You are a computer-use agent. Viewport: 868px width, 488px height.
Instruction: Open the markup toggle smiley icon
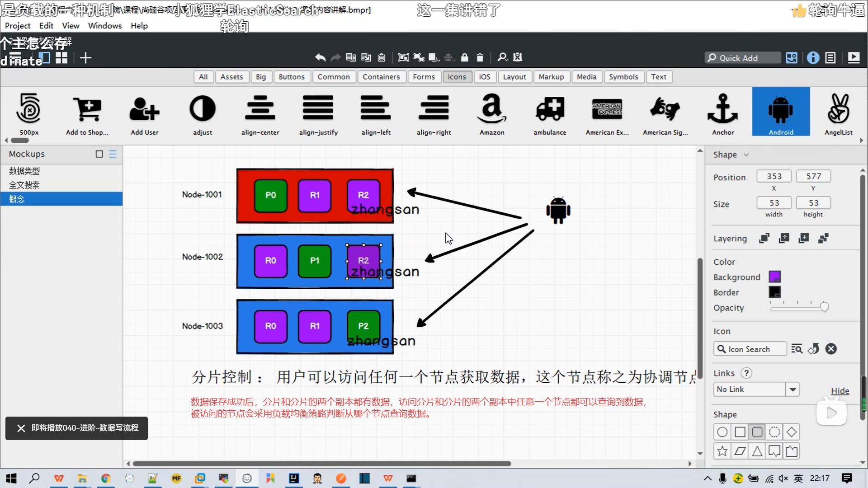pos(791,58)
